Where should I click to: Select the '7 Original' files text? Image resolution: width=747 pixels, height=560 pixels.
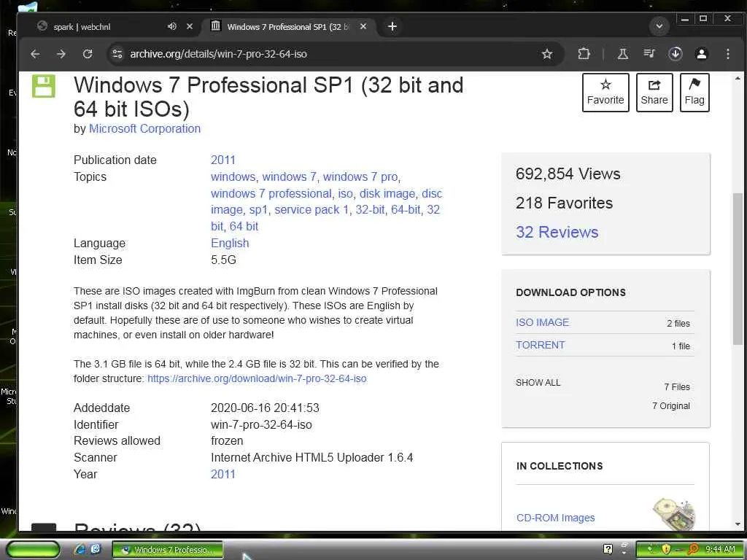click(671, 405)
